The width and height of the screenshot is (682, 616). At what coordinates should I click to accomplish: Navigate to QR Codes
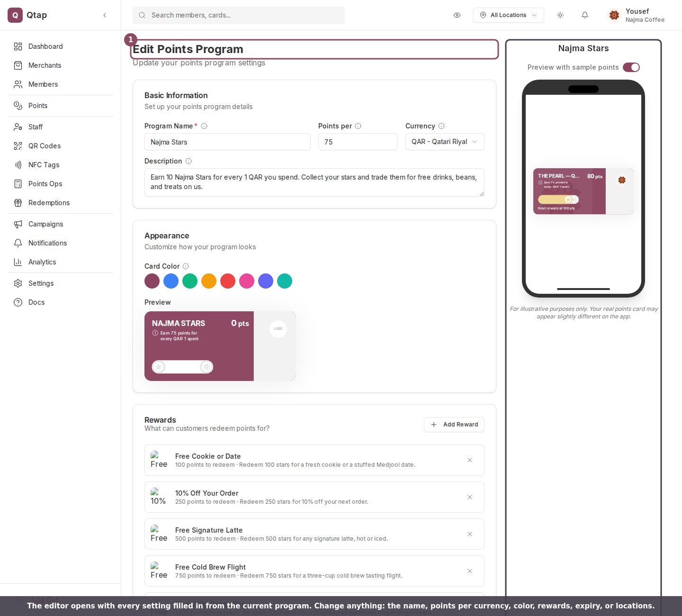(60, 146)
